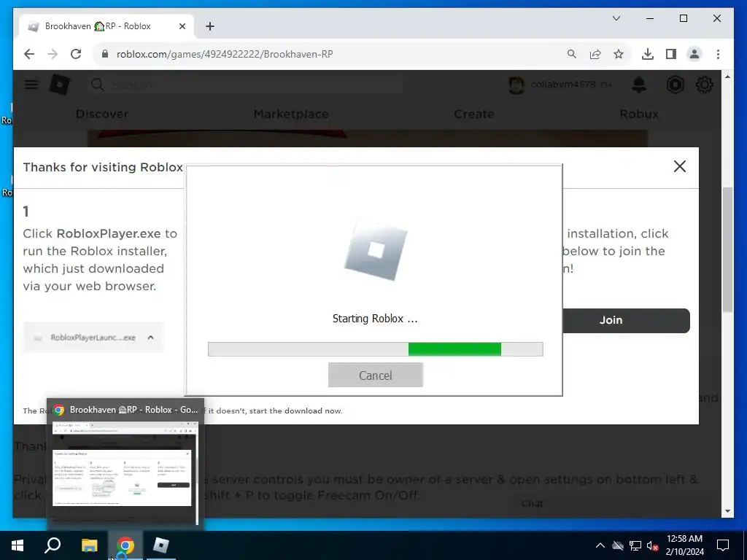747x560 pixels.
Task: Close the Thanks for visiting Roblox dialog
Action: click(680, 166)
